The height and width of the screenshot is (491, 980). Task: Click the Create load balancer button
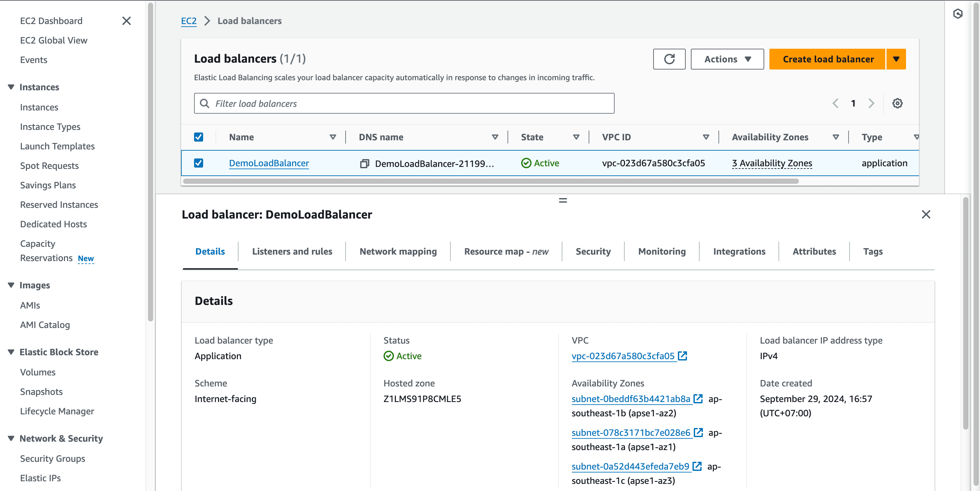(x=827, y=59)
